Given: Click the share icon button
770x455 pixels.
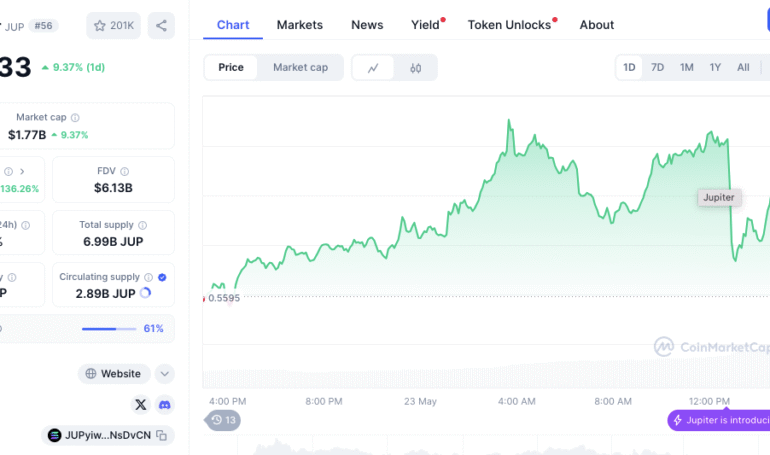Looking at the screenshot, I should click(161, 25).
